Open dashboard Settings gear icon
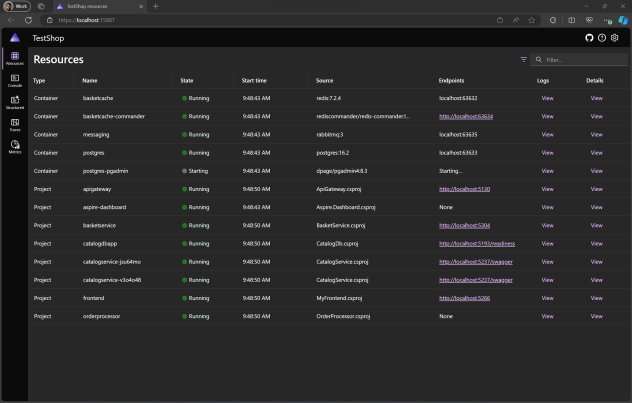Screen dimensions: 632x403 [615, 38]
